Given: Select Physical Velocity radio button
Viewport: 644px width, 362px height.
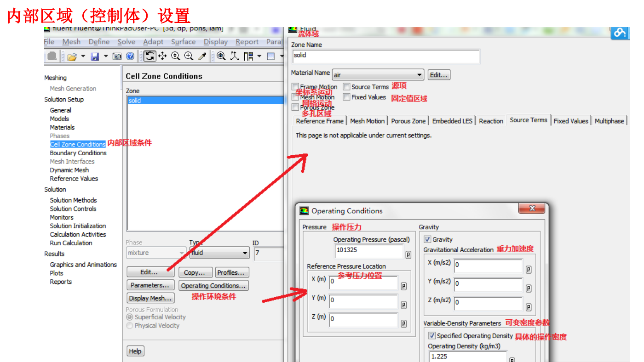Looking at the screenshot, I should [130, 326].
